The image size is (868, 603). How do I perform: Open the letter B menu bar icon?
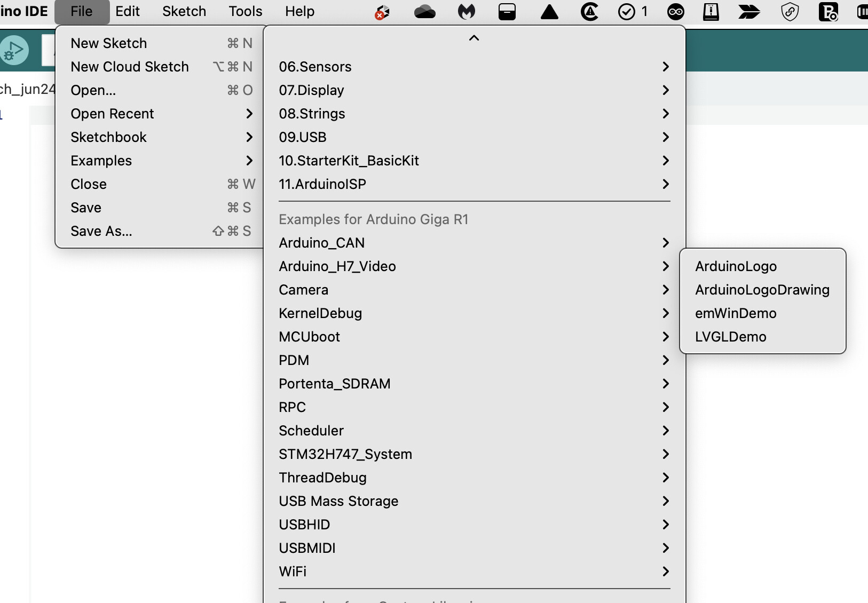[x=828, y=12]
